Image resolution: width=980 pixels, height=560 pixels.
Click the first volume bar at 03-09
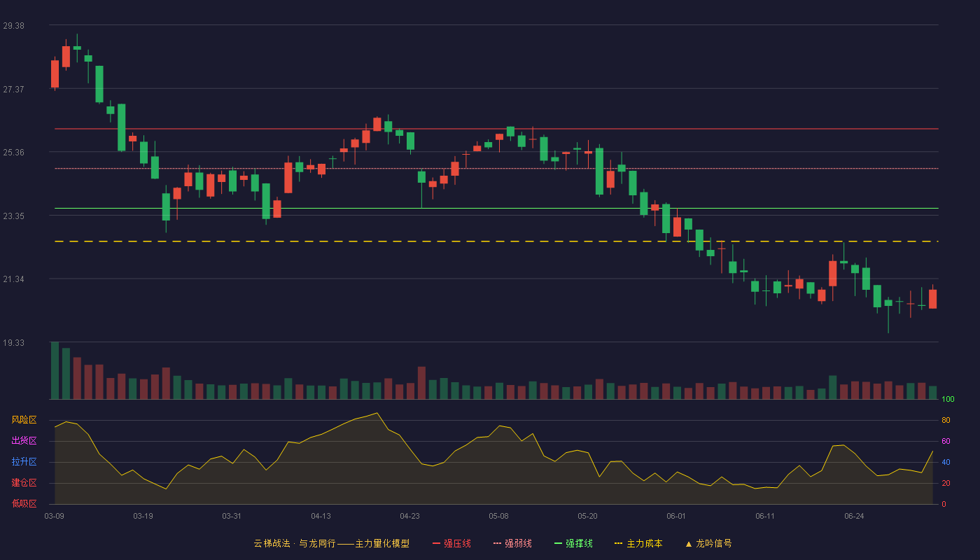click(x=55, y=370)
